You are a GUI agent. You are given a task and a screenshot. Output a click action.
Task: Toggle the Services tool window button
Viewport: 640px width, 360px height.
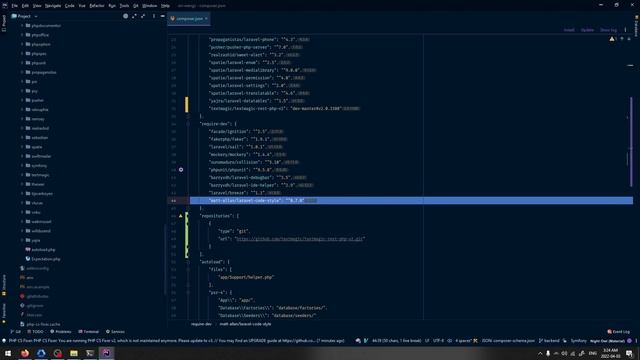click(x=116, y=331)
